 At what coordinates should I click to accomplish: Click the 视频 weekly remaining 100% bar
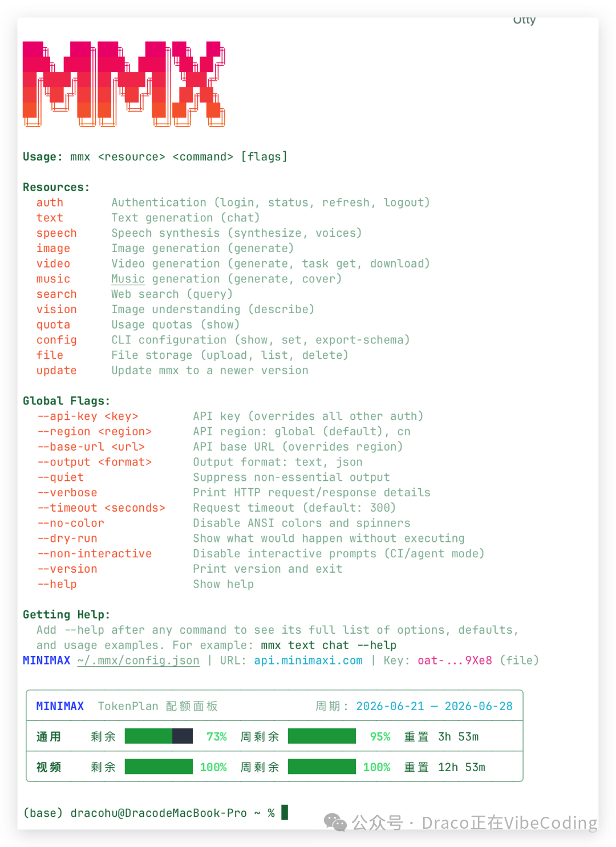(x=322, y=767)
